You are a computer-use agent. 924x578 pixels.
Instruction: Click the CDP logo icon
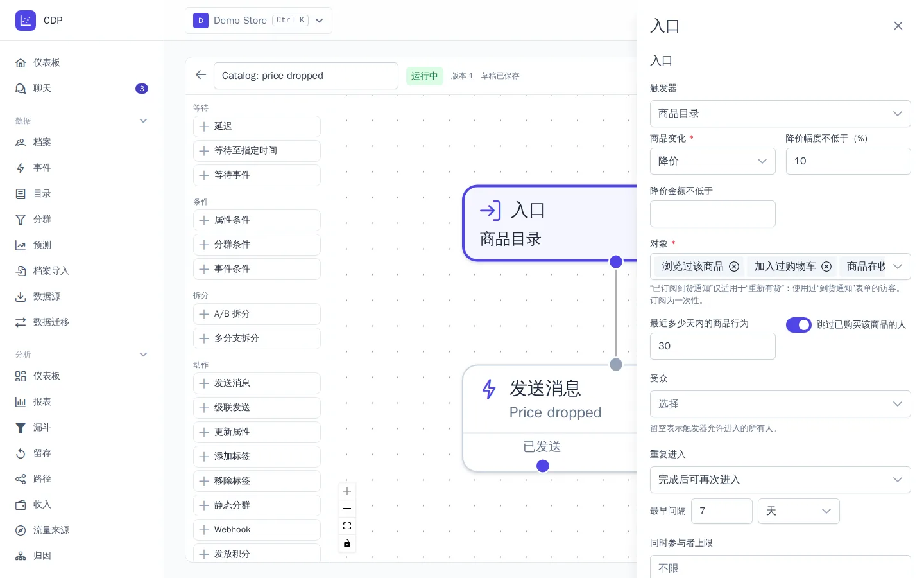coord(26,21)
